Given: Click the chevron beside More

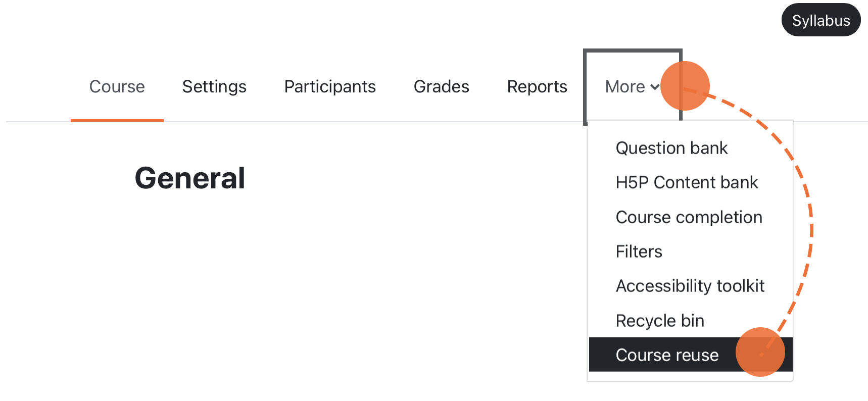Looking at the screenshot, I should 655,87.
